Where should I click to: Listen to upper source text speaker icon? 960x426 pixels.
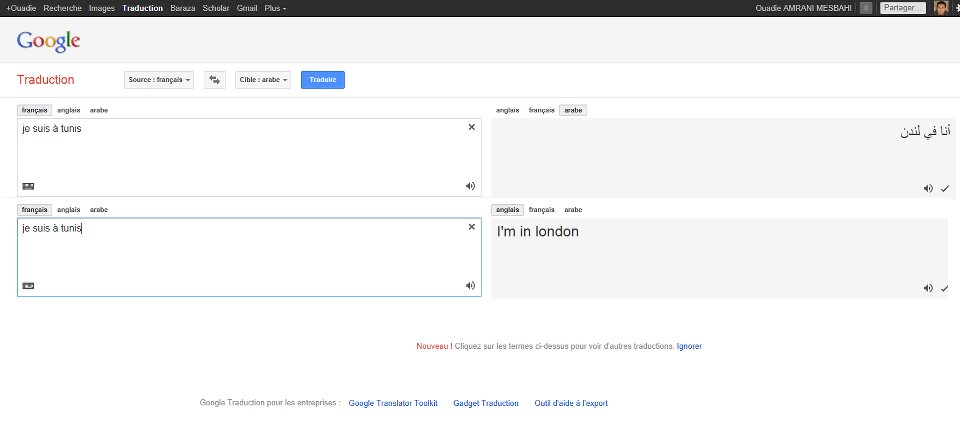pos(470,186)
